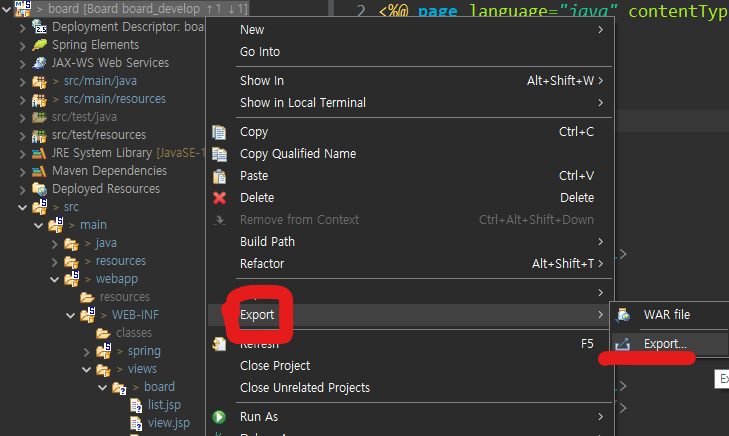Click the view.jsp file icon
Viewport: 729px width, 436px height.
click(x=136, y=423)
